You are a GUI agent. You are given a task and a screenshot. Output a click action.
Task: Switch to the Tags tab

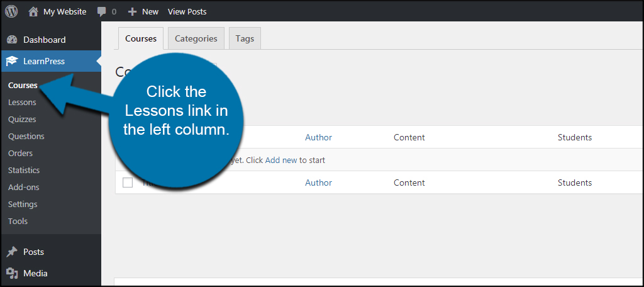[x=245, y=38]
